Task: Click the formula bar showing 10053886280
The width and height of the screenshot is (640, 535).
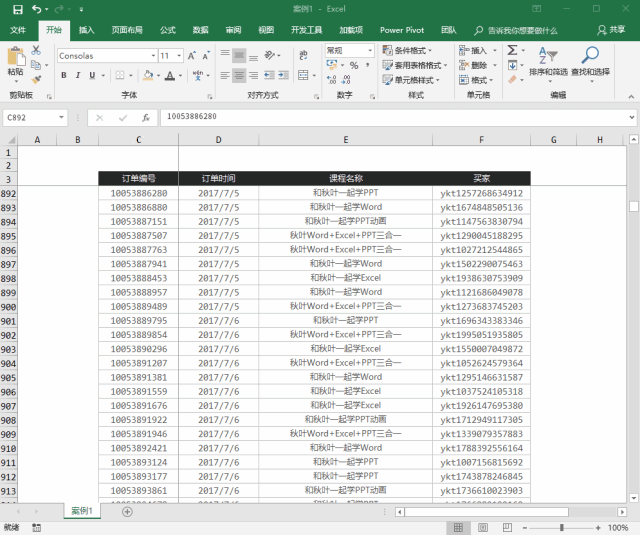Action: click(396, 118)
